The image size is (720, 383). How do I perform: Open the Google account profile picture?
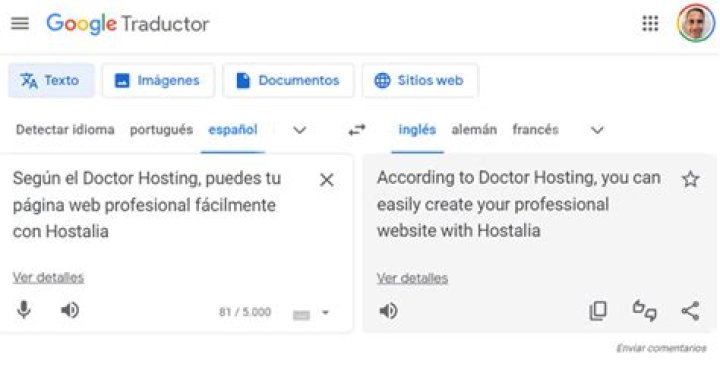[696, 23]
